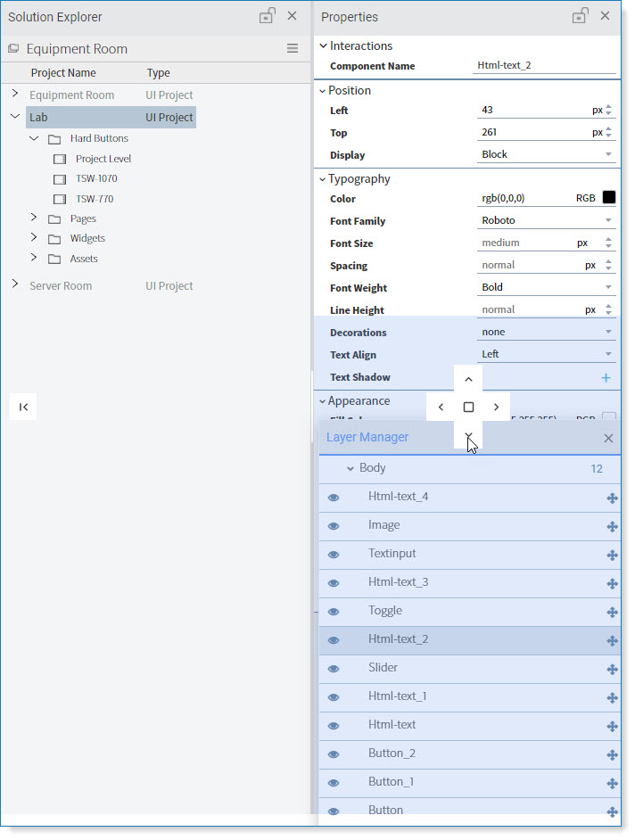
Task: Expand the Widgets folder
Action: click(x=34, y=237)
